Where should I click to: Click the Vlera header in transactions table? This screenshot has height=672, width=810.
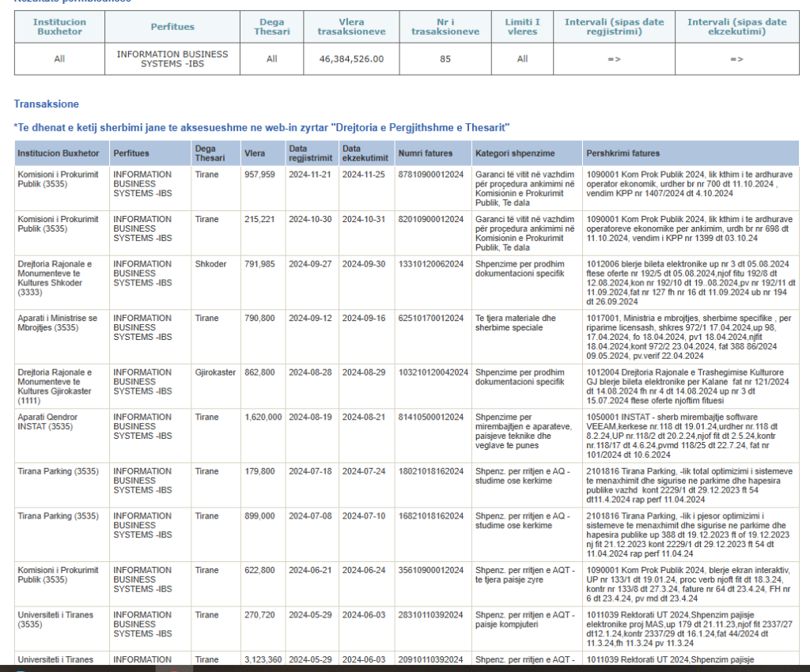point(255,153)
